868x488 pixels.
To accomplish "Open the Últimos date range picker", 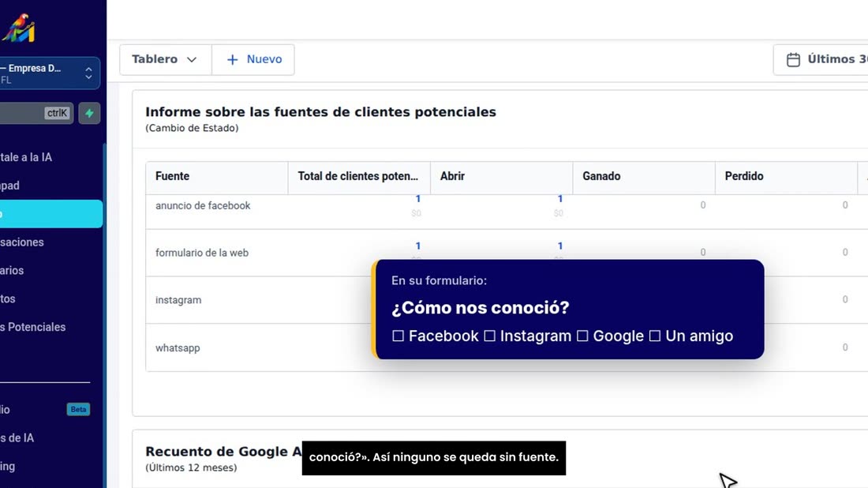I will (x=821, y=59).
